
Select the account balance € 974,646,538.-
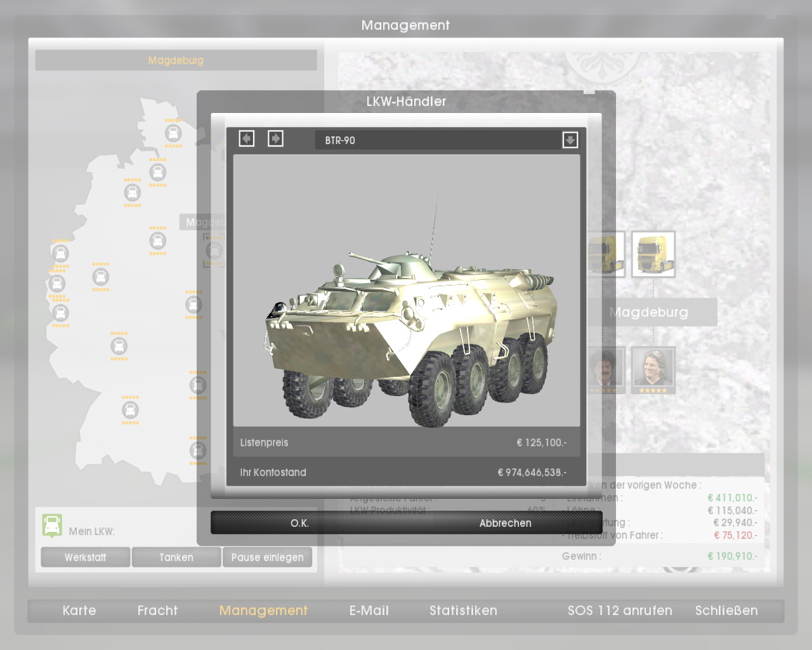(x=532, y=472)
